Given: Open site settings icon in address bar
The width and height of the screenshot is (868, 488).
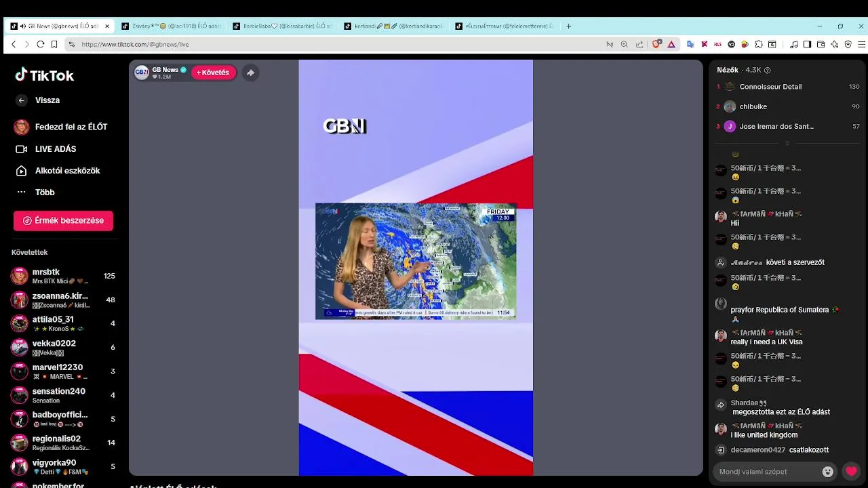Looking at the screenshot, I should pos(72,44).
